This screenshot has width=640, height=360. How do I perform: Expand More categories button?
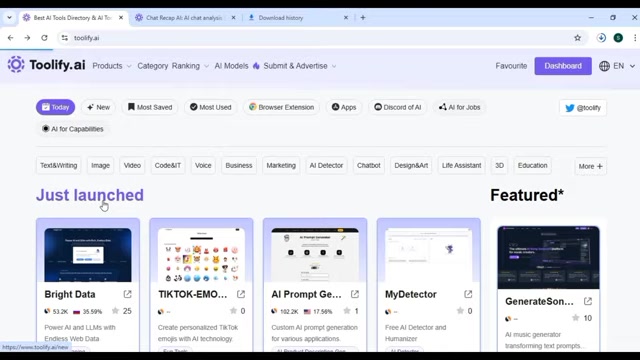click(590, 166)
